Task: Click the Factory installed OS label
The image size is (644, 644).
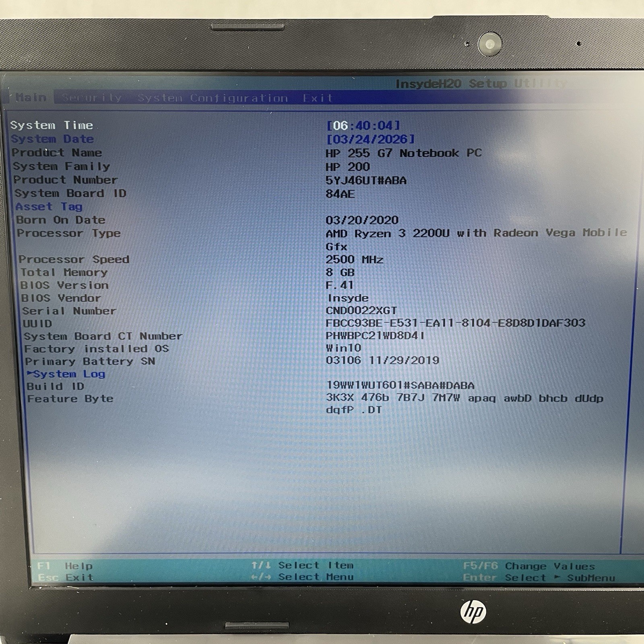Action: click(97, 349)
